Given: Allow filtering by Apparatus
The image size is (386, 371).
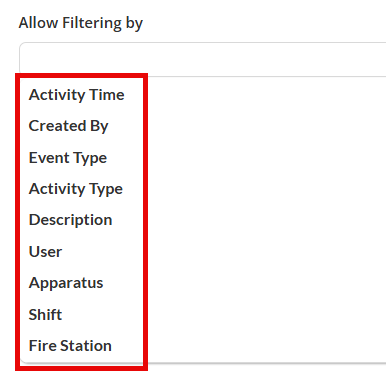Looking at the screenshot, I should (x=66, y=283).
